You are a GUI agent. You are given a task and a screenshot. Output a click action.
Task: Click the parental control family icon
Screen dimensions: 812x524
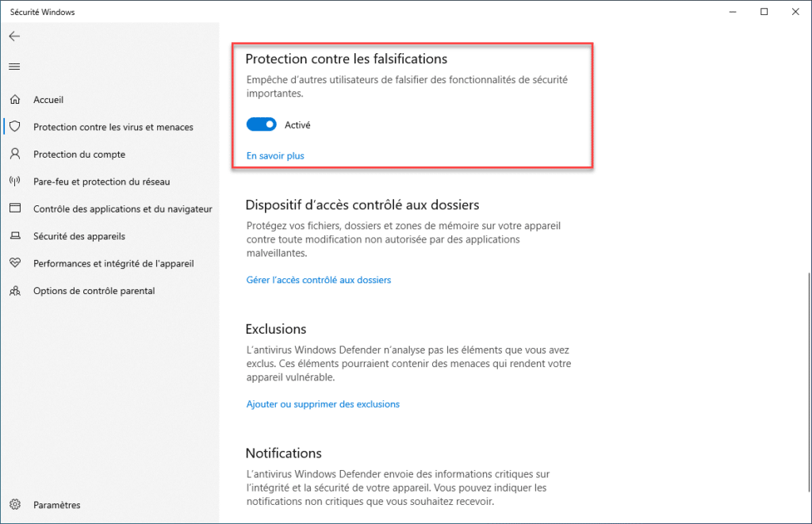click(x=14, y=291)
